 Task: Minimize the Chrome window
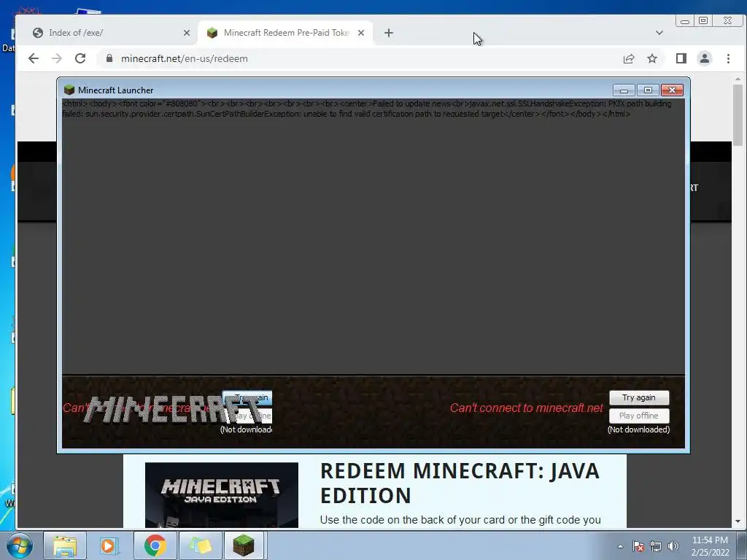point(685,21)
